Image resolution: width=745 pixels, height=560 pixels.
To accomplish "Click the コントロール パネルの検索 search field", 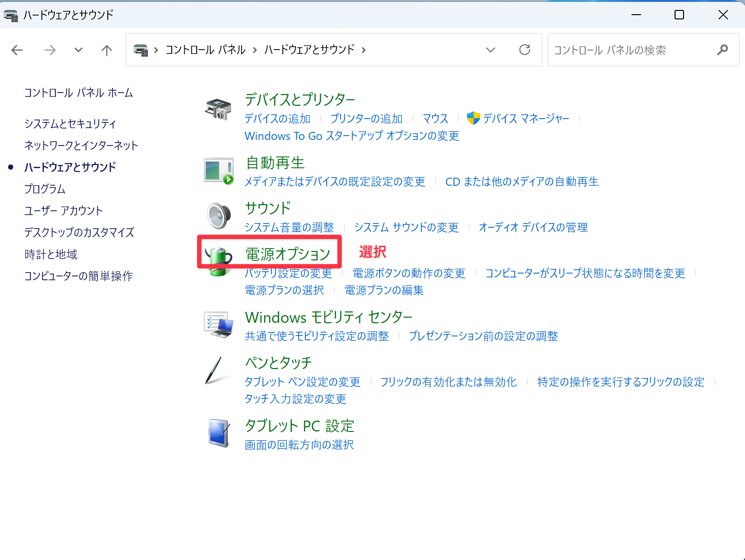I will click(631, 50).
